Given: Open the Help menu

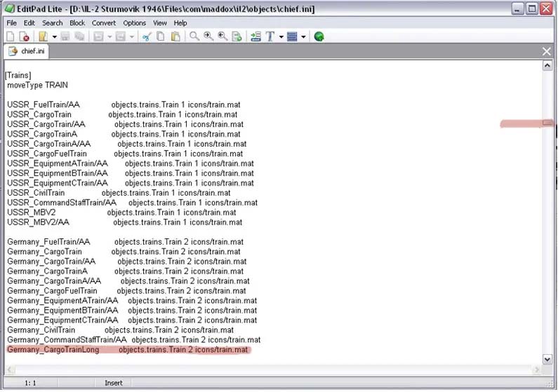Looking at the screenshot, I should pos(180,23).
